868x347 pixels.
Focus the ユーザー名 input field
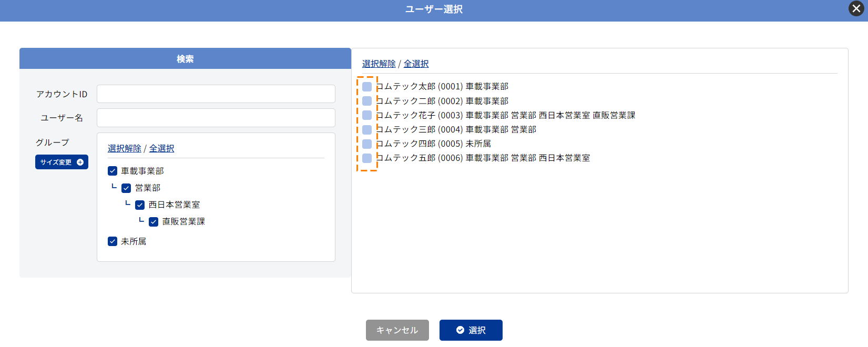click(x=216, y=118)
